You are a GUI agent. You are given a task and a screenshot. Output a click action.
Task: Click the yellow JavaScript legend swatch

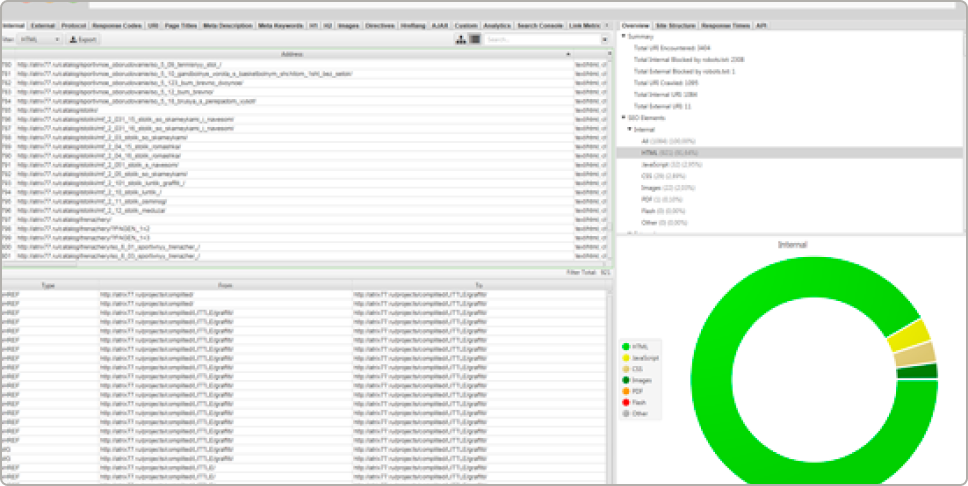pyautogui.click(x=626, y=357)
